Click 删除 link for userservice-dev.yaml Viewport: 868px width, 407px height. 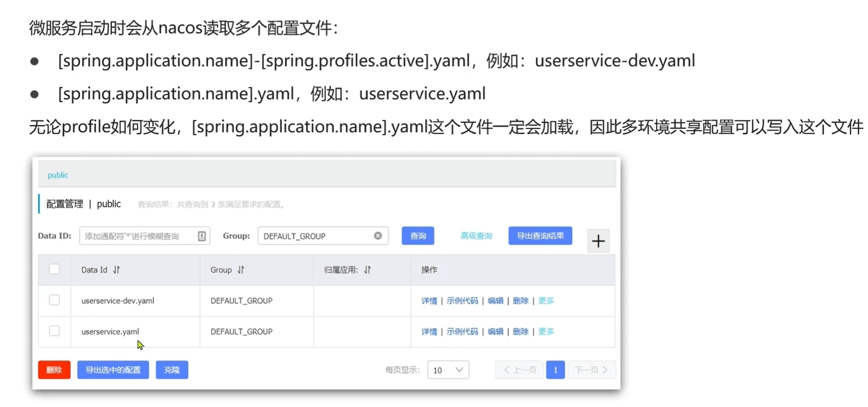point(521,301)
